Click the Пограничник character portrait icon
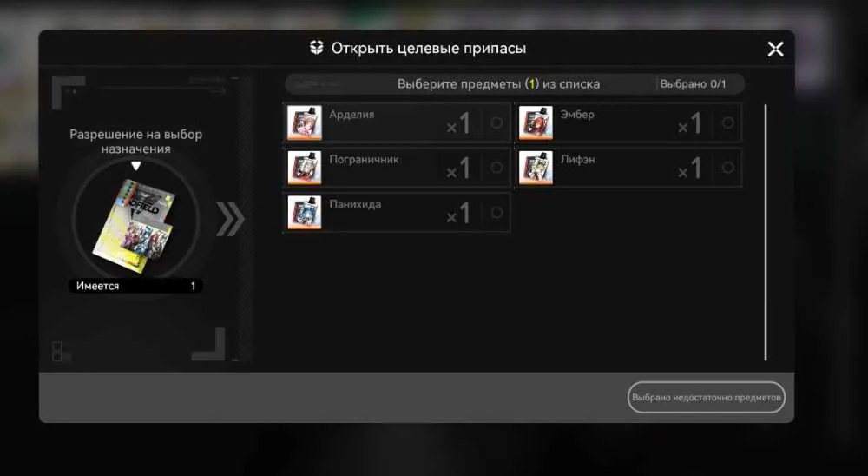The width and height of the screenshot is (868, 476). [305, 168]
